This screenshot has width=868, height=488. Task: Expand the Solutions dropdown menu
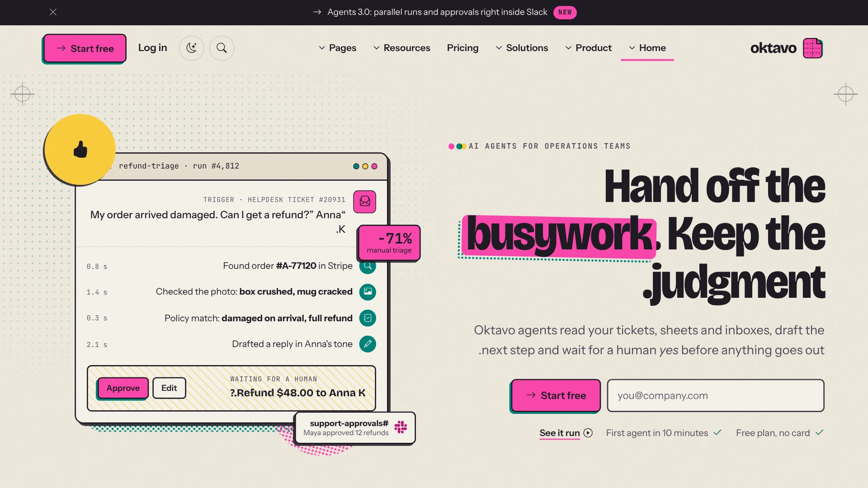(x=522, y=48)
